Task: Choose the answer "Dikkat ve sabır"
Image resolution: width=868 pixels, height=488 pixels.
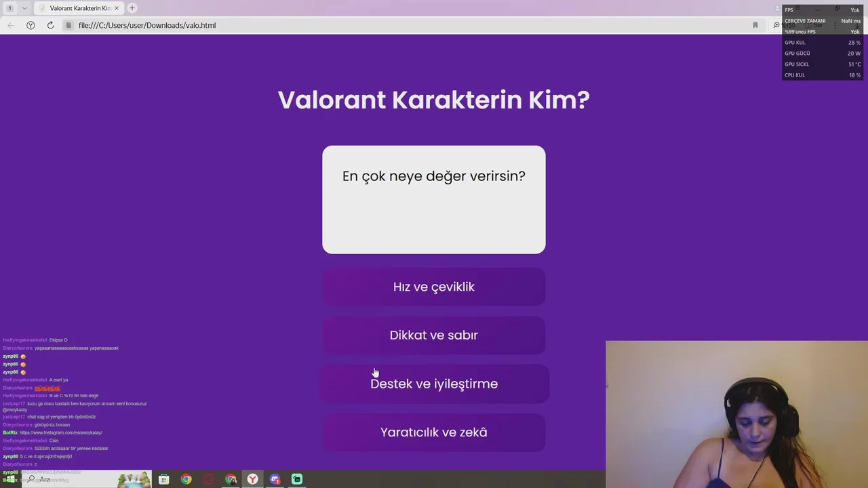Action: [434, 335]
